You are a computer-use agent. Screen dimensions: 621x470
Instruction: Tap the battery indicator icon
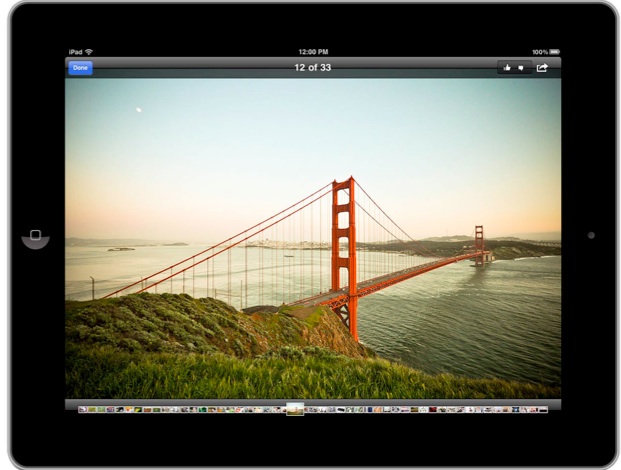pos(554,52)
